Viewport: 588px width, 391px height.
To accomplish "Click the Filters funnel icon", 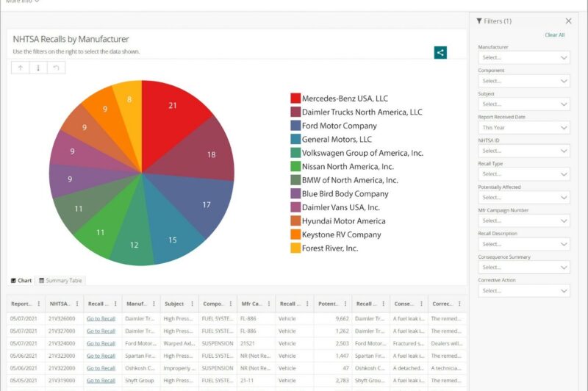I will click(480, 21).
